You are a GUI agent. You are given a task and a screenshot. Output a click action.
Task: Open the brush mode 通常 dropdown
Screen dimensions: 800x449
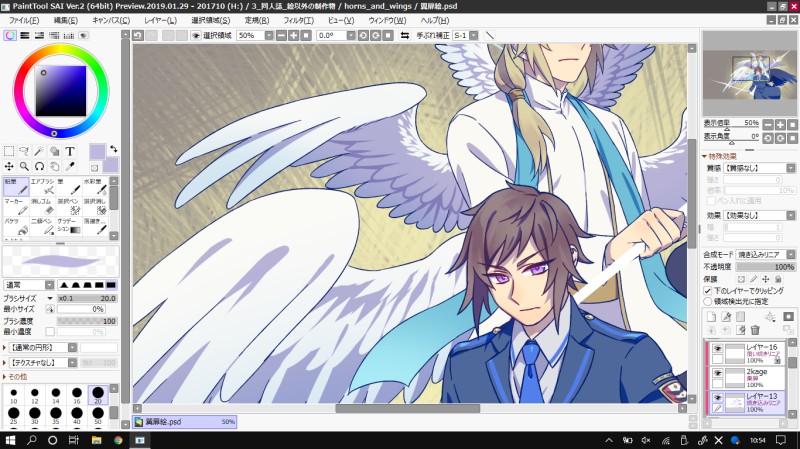point(49,285)
